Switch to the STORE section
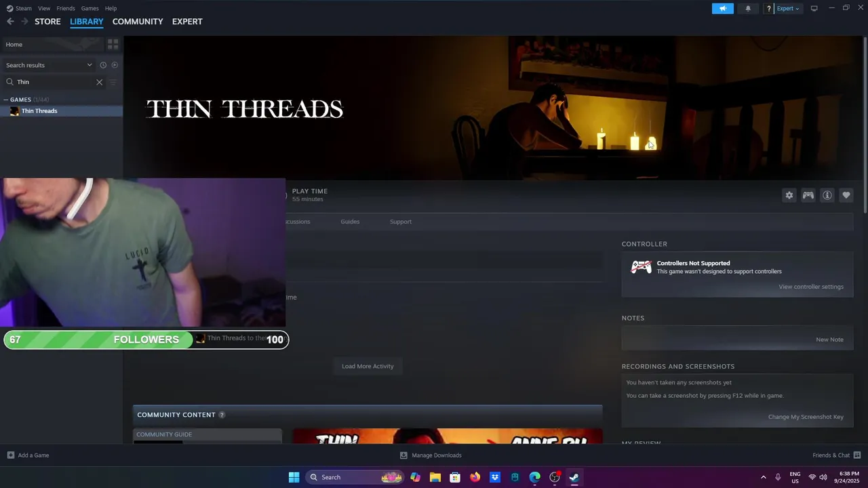The image size is (868, 488). (47, 22)
